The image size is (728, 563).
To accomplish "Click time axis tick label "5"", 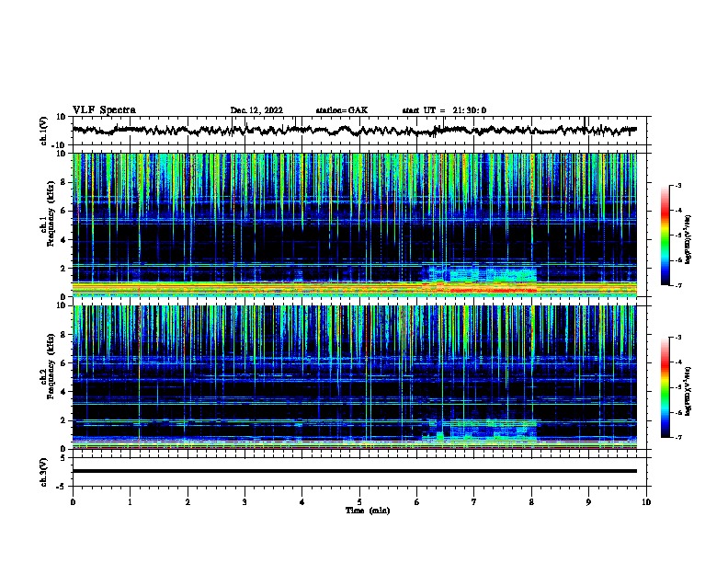I will click(x=359, y=502).
